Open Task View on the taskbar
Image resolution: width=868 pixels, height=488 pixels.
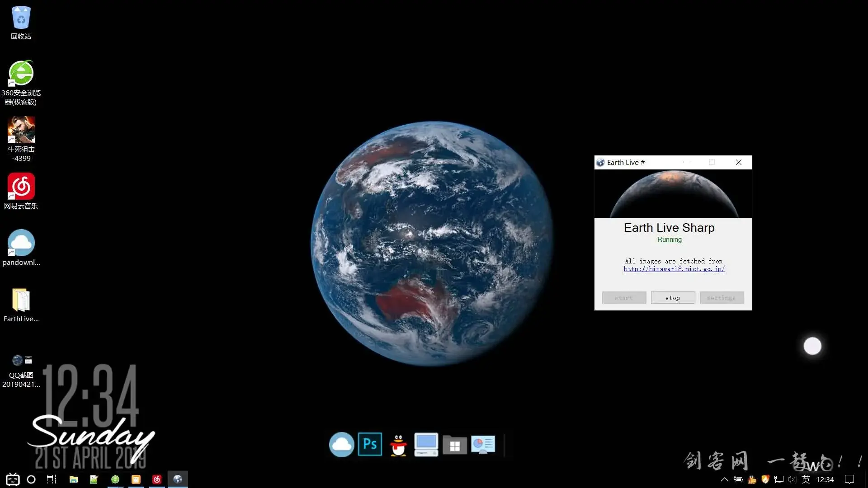pos(52,479)
